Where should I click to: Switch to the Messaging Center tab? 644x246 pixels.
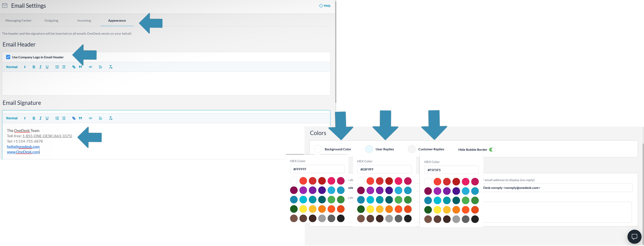coord(19,20)
